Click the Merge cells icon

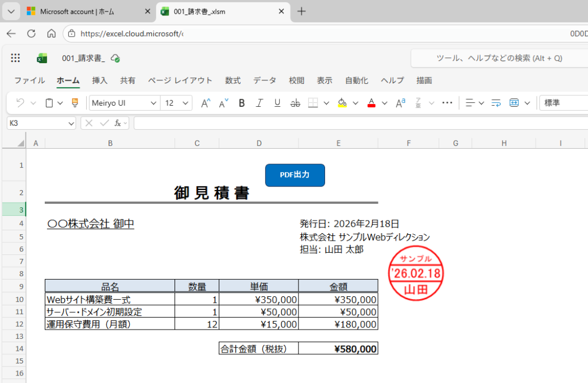[x=514, y=103]
